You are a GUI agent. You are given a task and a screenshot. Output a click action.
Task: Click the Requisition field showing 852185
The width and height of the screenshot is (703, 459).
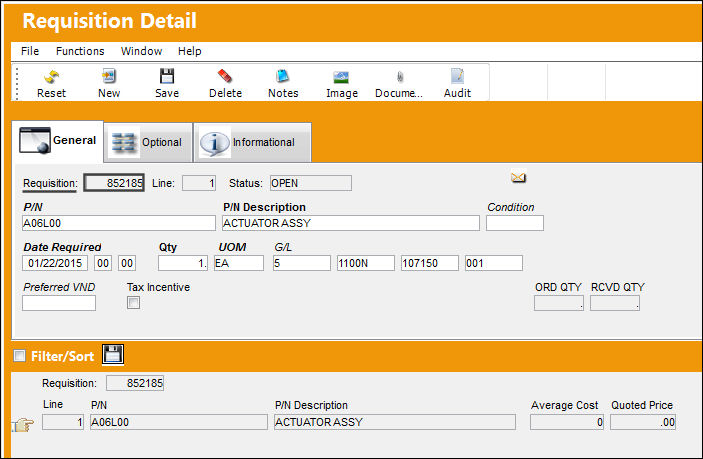[114, 183]
